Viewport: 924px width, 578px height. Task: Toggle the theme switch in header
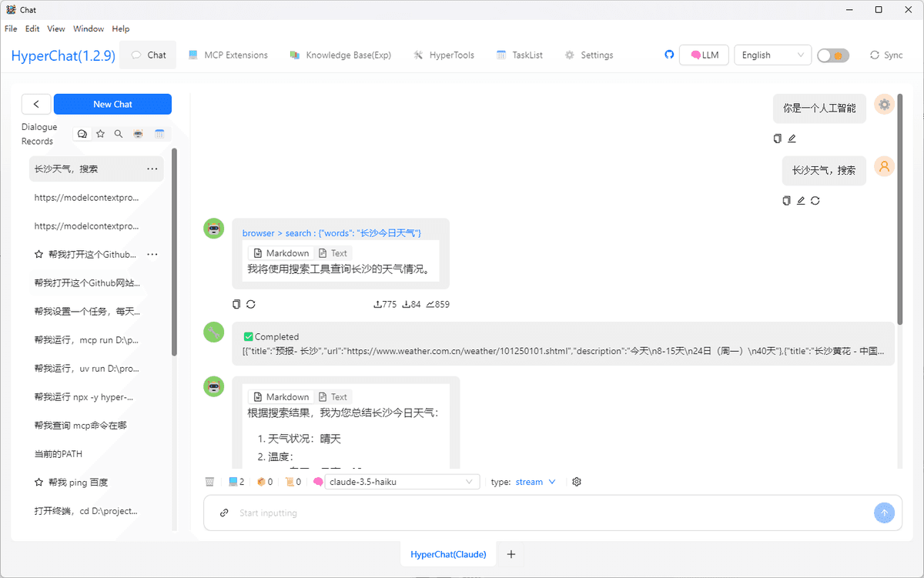click(x=833, y=55)
